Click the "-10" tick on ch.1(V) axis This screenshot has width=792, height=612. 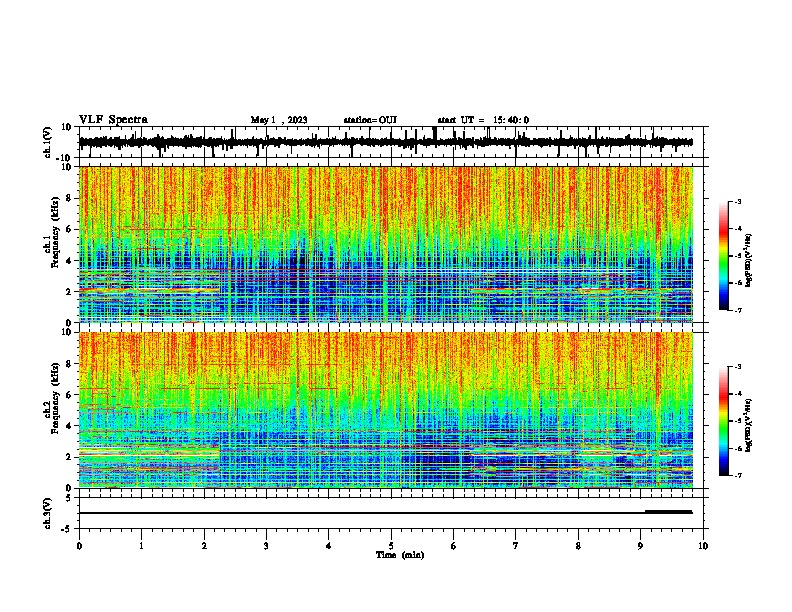(64, 158)
